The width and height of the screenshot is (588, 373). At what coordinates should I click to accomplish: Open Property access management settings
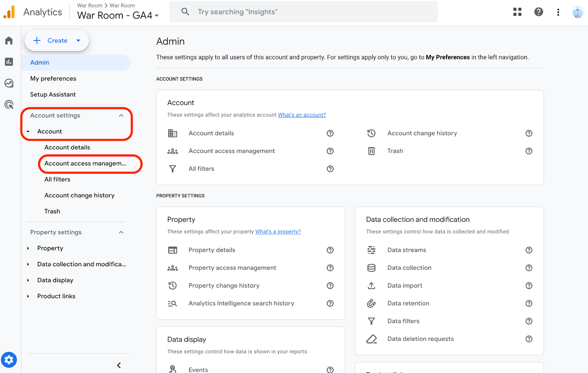click(232, 268)
